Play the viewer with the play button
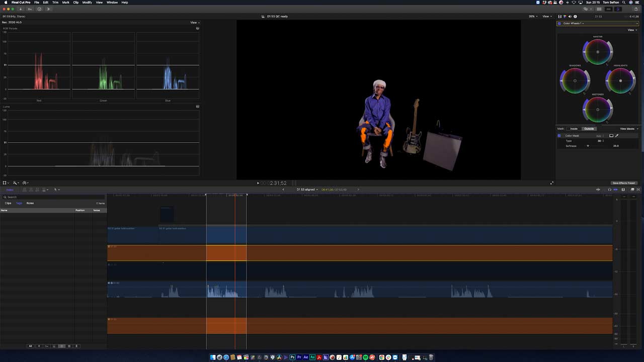 click(x=258, y=183)
